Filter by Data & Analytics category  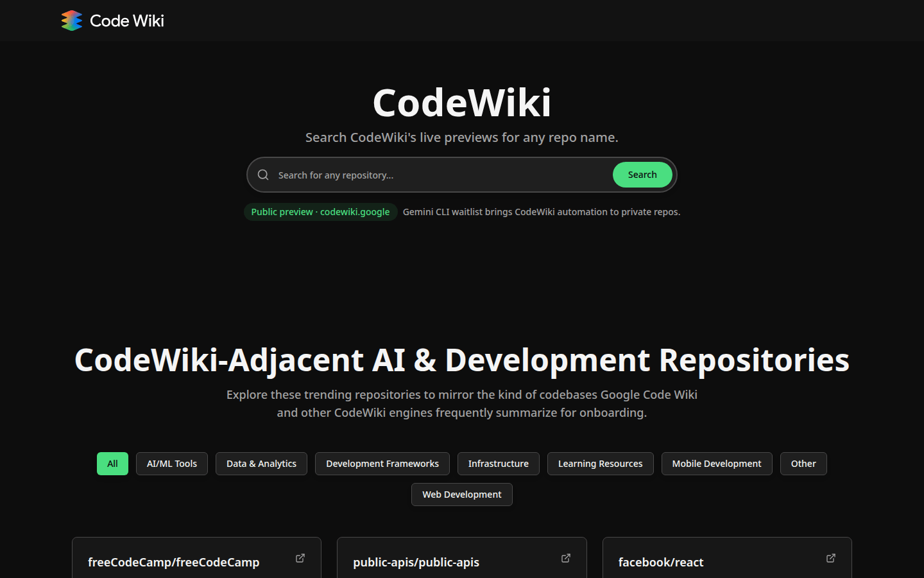click(x=261, y=464)
